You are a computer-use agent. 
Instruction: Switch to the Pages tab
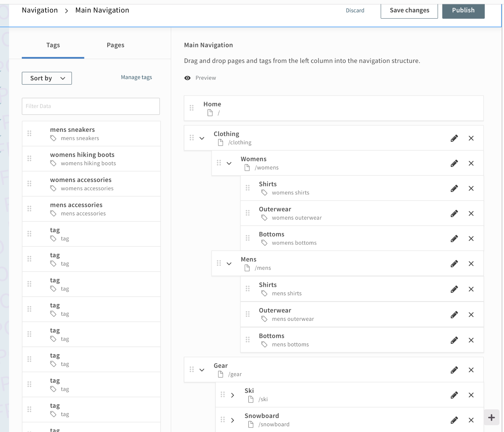[x=115, y=45]
